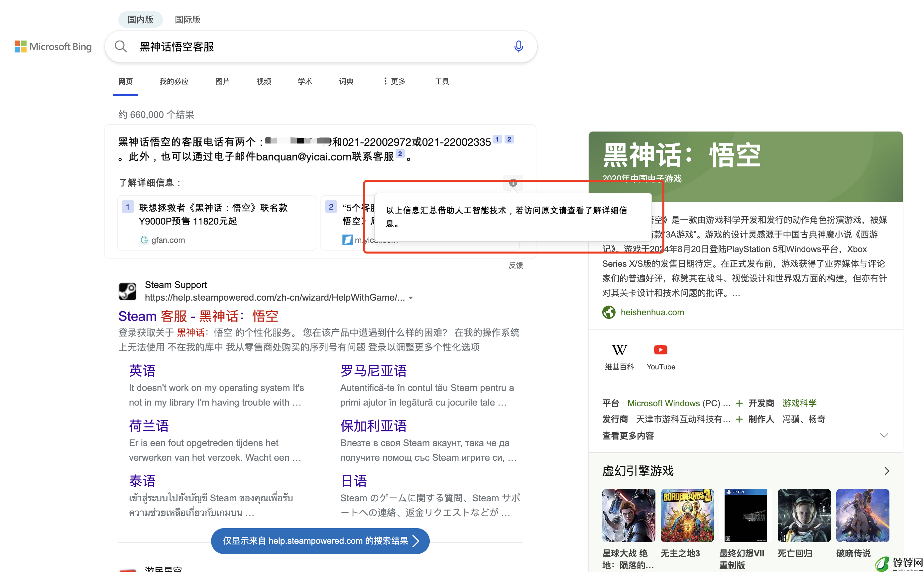Click the Microsoft Bing logo
Viewport: 924px width, 572px height.
click(x=53, y=47)
